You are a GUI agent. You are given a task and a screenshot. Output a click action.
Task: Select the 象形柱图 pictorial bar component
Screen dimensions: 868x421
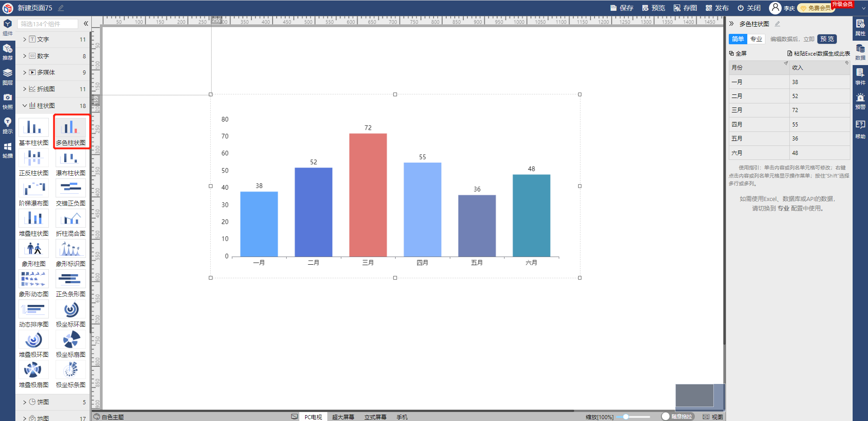tap(34, 253)
